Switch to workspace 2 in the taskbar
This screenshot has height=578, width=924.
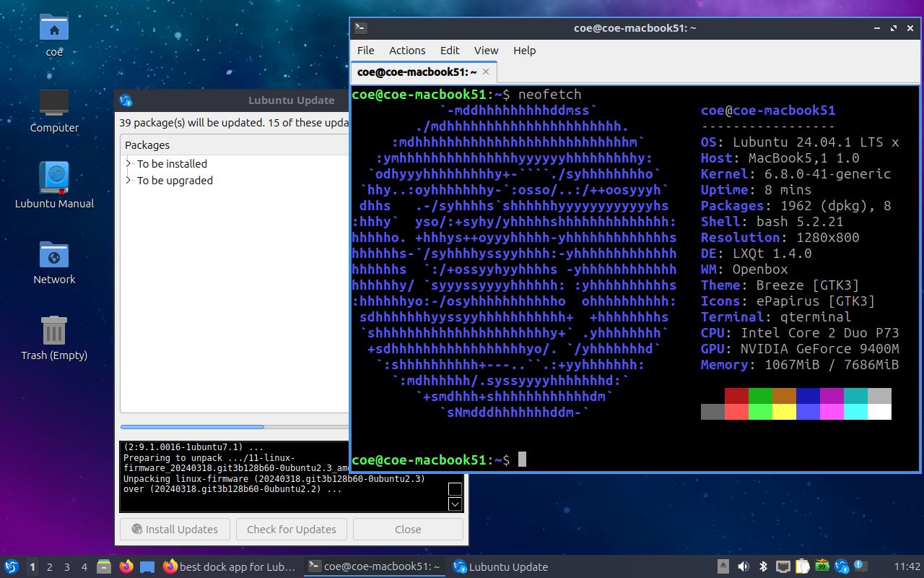pos(48,566)
